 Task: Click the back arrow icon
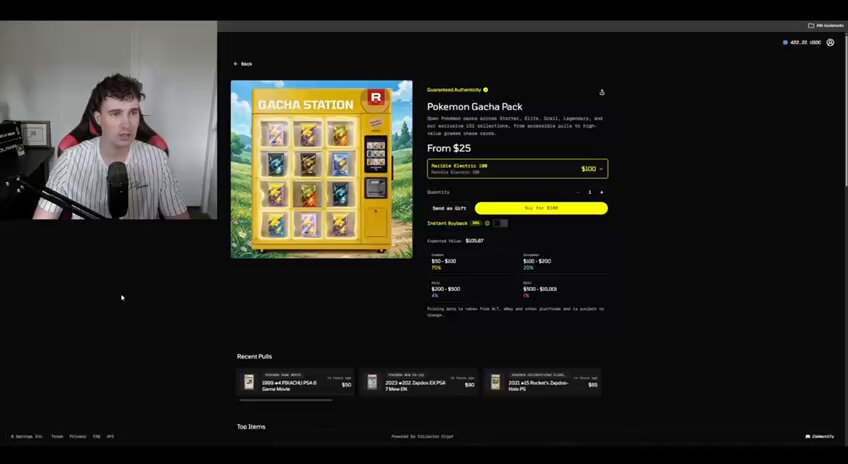236,64
